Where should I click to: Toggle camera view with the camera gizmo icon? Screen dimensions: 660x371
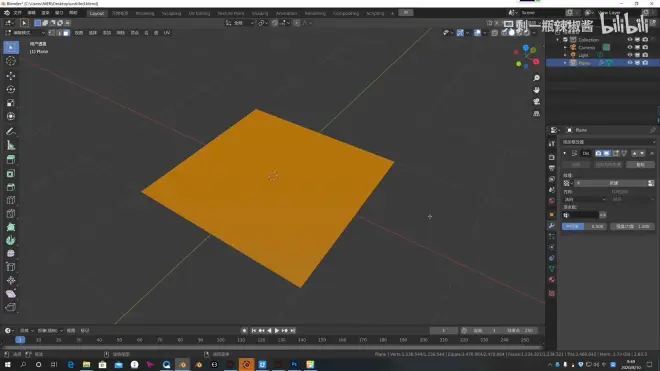coord(536,102)
